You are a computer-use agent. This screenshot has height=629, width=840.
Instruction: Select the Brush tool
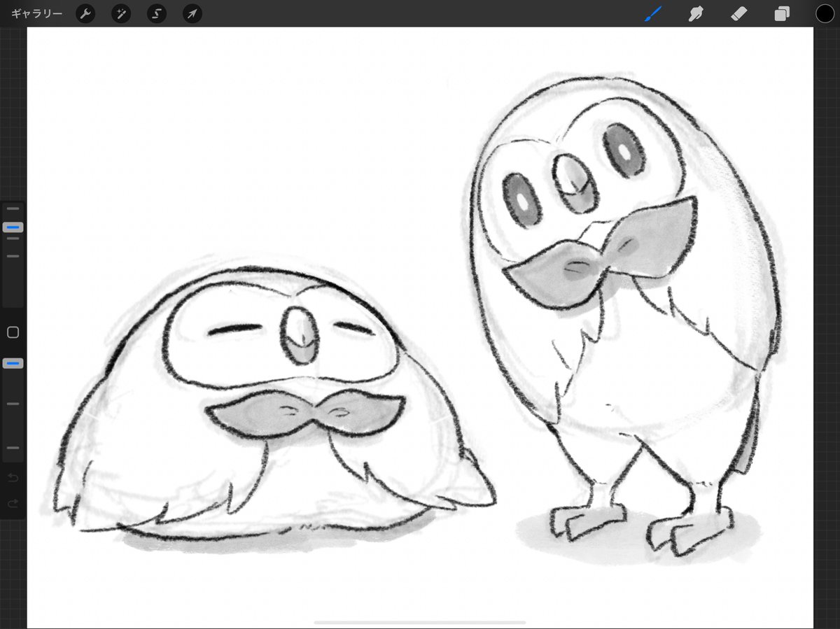pos(653,13)
